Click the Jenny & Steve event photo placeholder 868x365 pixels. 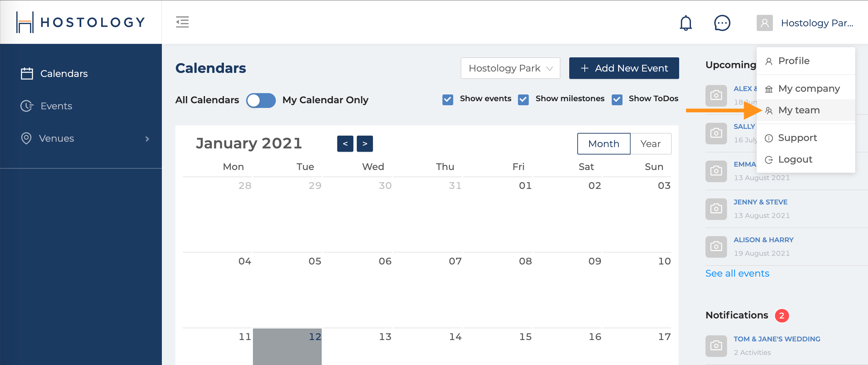pos(716,209)
